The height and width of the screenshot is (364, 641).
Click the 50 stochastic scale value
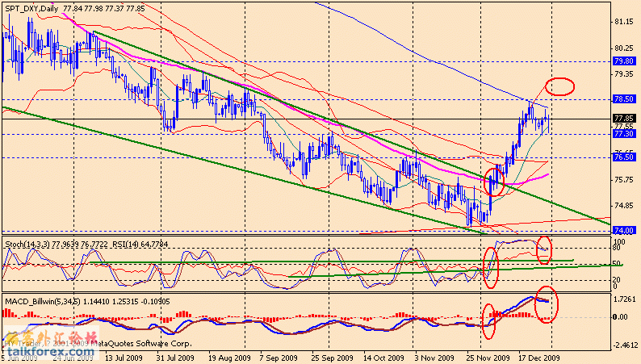point(617,263)
